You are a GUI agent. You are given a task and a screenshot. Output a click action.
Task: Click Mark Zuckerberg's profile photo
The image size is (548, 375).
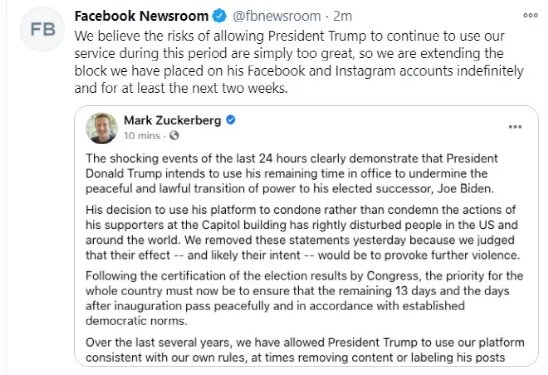click(102, 128)
